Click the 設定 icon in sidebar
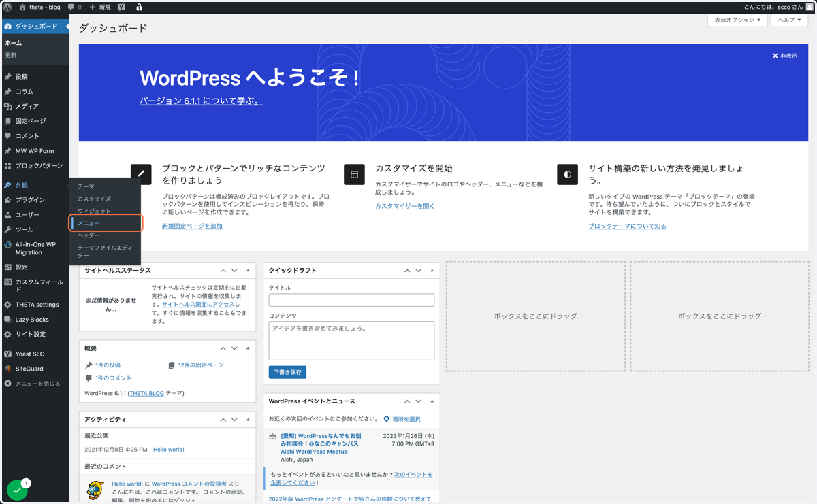This screenshot has width=817, height=504. coord(8,267)
